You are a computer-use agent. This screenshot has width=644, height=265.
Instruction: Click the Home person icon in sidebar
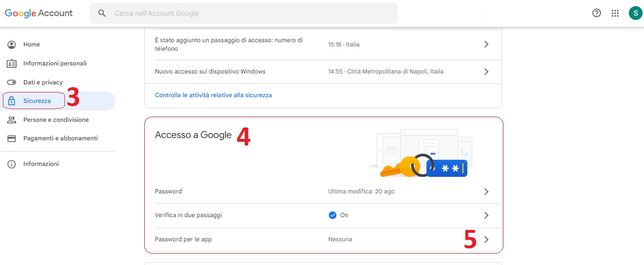click(12, 45)
